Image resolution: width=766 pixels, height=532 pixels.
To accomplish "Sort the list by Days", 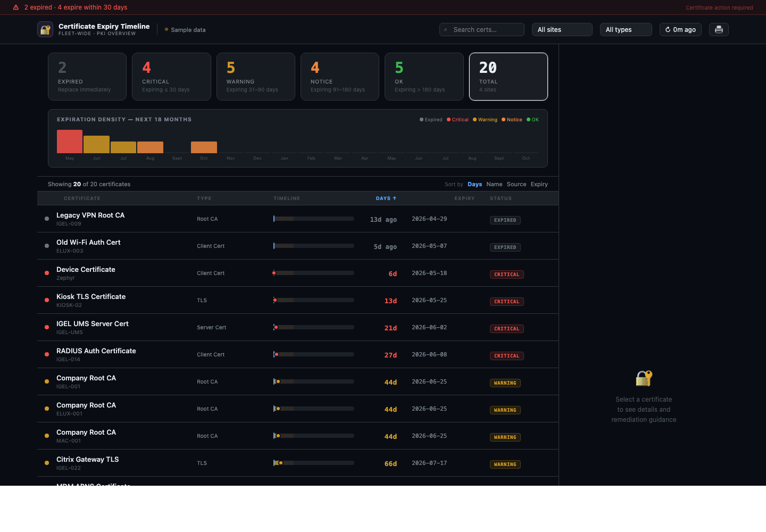I will [x=474, y=185].
